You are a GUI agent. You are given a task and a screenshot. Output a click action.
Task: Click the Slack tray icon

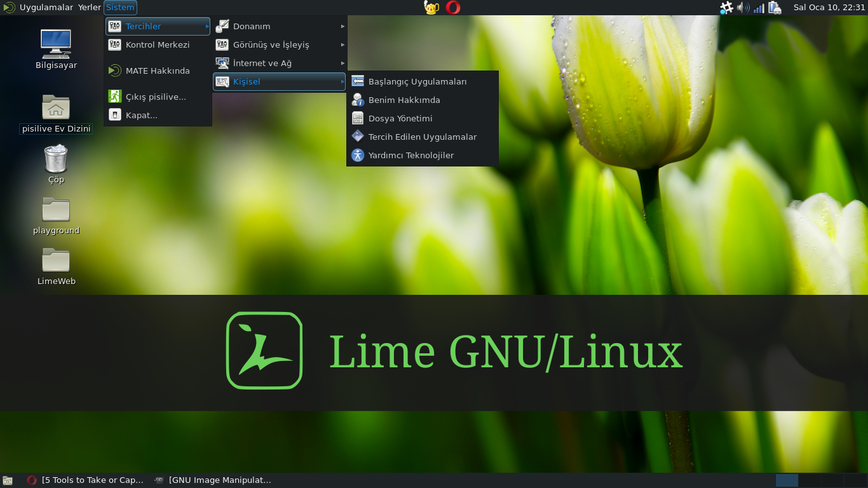726,8
